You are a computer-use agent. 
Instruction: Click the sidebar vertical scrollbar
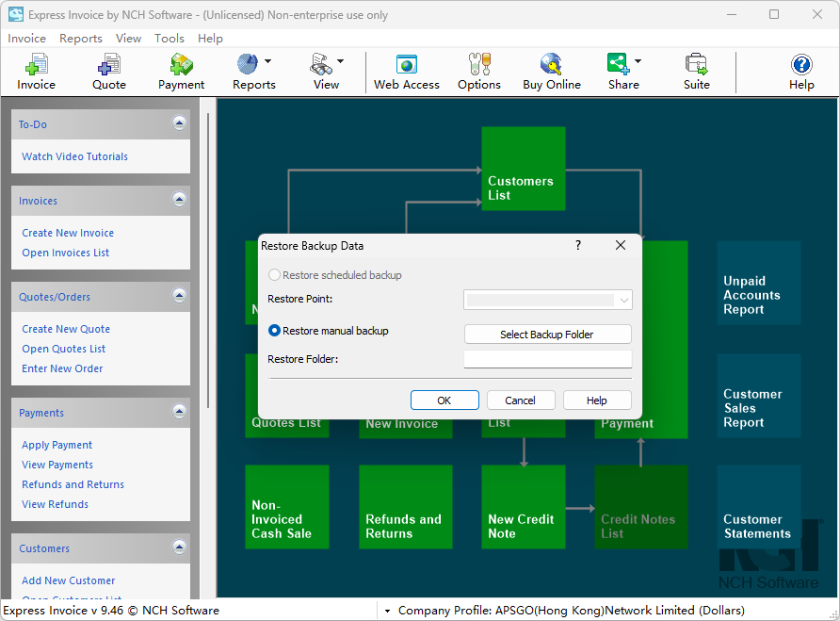(208, 260)
